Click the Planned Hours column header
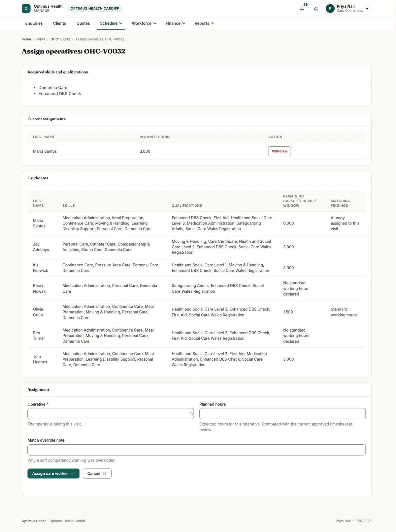The height and width of the screenshot is (532, 396). pyautogui.click(x=155, y=137)
